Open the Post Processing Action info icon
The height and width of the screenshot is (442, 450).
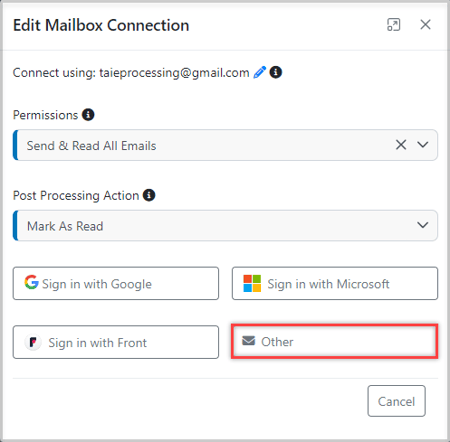point(149,195)
